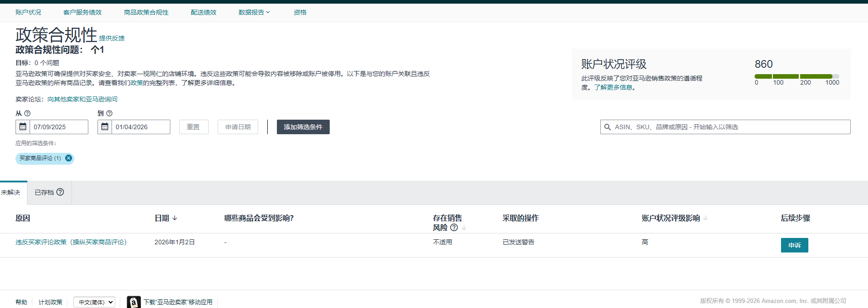Screen dimensions: 868x308
Task: Click the 添加筛选条件 button
Action: [x=303, y=127]
